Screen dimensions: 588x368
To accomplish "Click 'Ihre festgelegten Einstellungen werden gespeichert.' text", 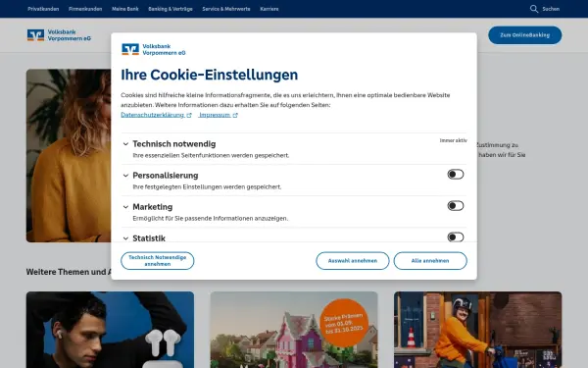I will [x=207, y=187].
